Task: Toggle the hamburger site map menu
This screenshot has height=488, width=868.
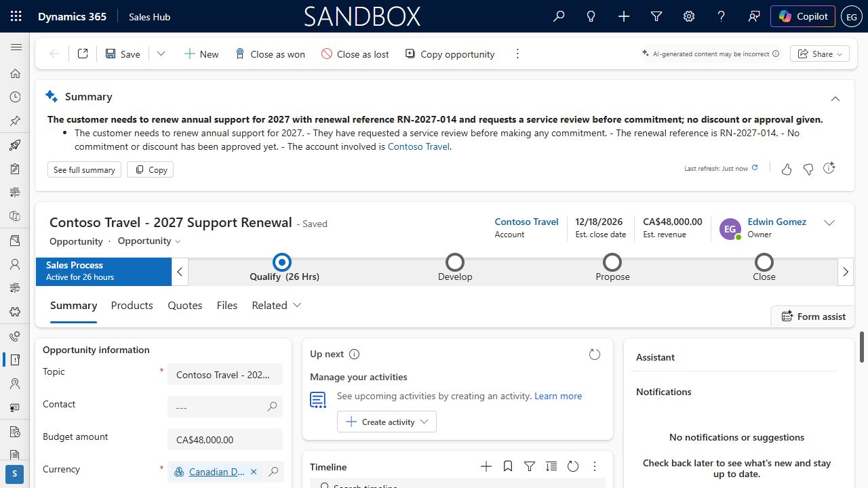Action: [x=16, y=47]
